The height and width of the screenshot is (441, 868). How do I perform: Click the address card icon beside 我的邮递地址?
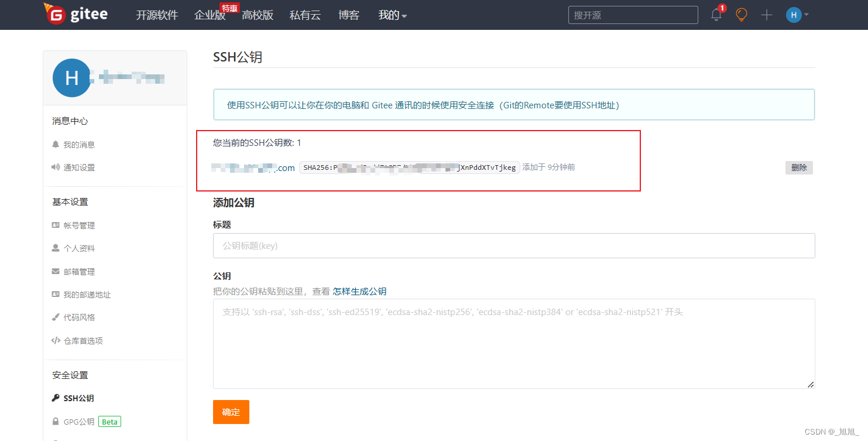click(x=56, y=294)
